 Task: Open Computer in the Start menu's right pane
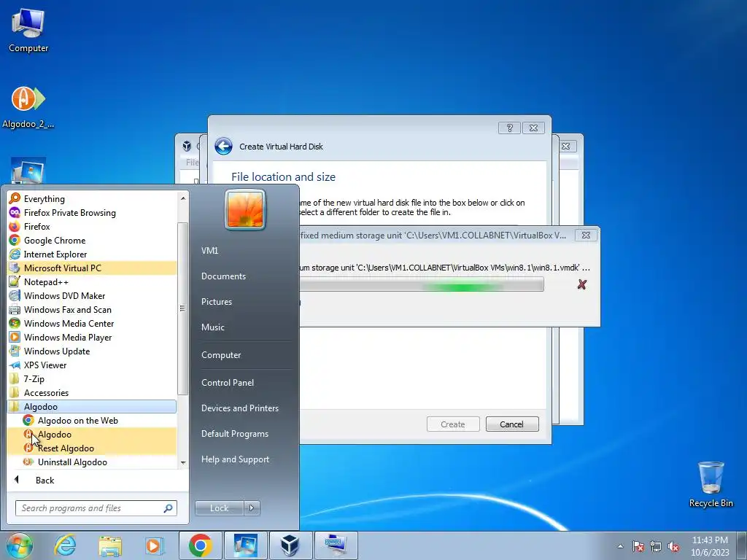[x=221, y=355]
